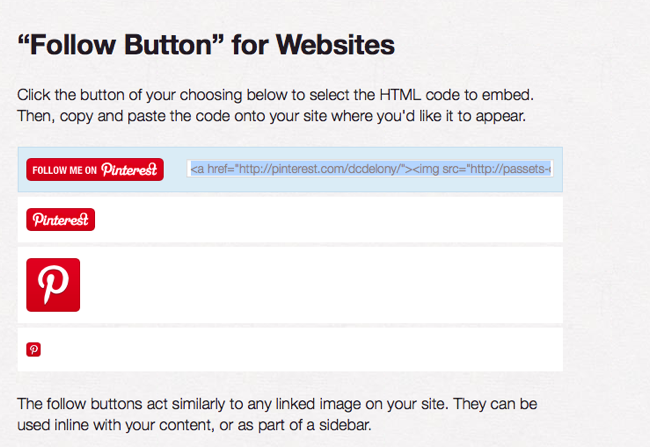Click the "Follow Me on Pinterest" red button
Image resolution: width=650 pixels, height=447 pixels.
(94, 170)
